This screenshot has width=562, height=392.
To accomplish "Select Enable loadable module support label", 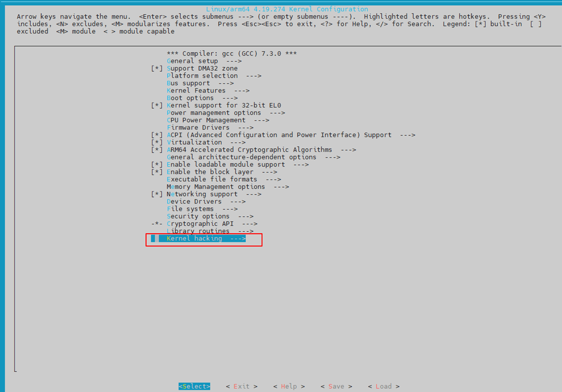I will [226, 165].
